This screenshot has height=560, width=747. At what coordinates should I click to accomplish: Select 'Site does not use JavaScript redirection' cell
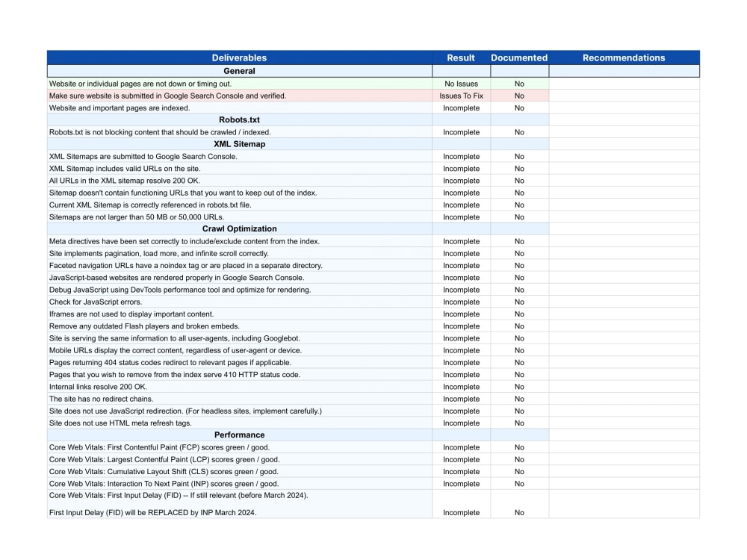tap(239, 411)
